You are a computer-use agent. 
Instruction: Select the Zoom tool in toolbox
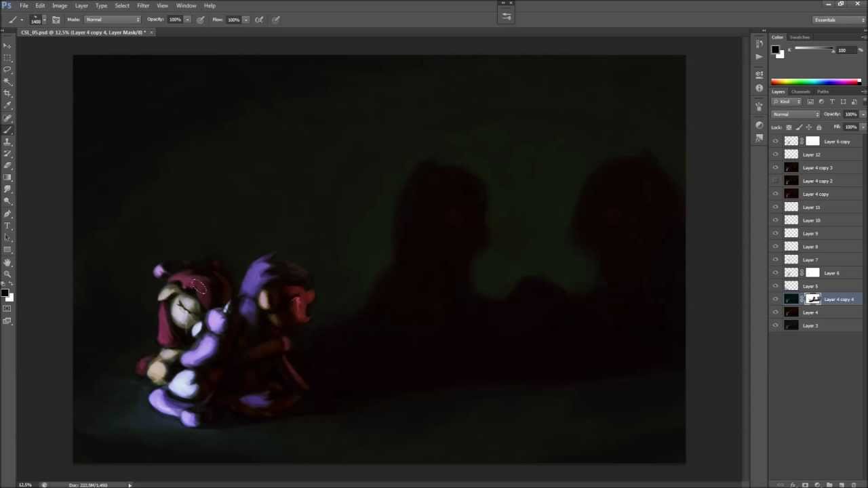tap(7, 274)
